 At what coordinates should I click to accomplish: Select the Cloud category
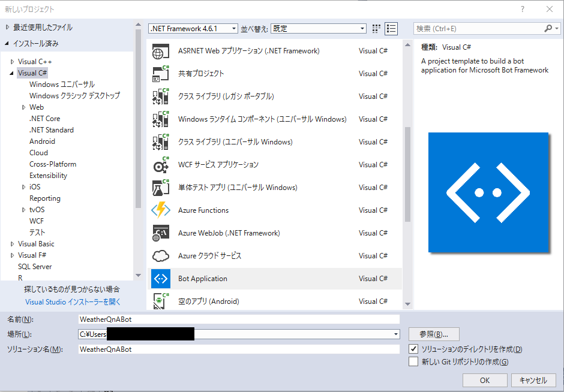[x=38, y=153]
